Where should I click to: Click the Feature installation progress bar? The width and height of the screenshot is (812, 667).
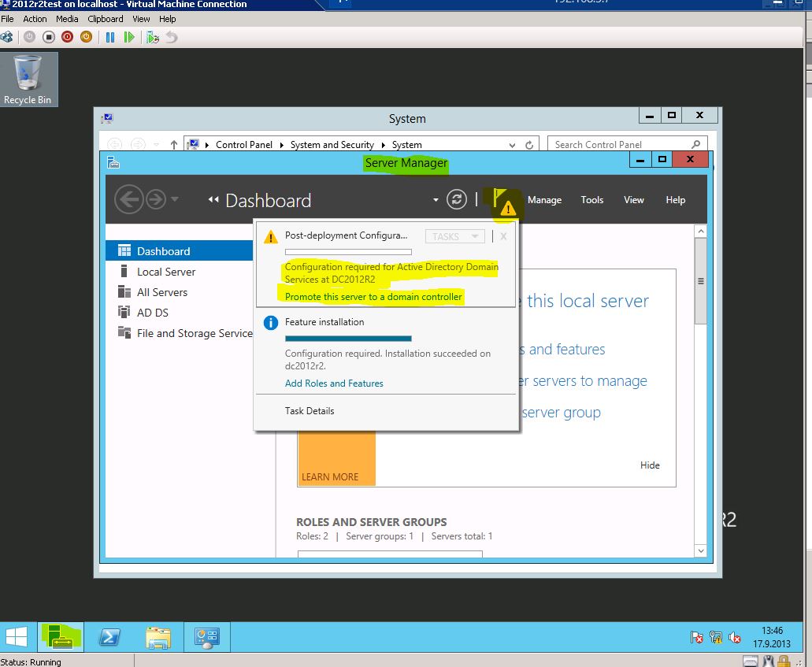pyautogui.click(x=348, y=339)
